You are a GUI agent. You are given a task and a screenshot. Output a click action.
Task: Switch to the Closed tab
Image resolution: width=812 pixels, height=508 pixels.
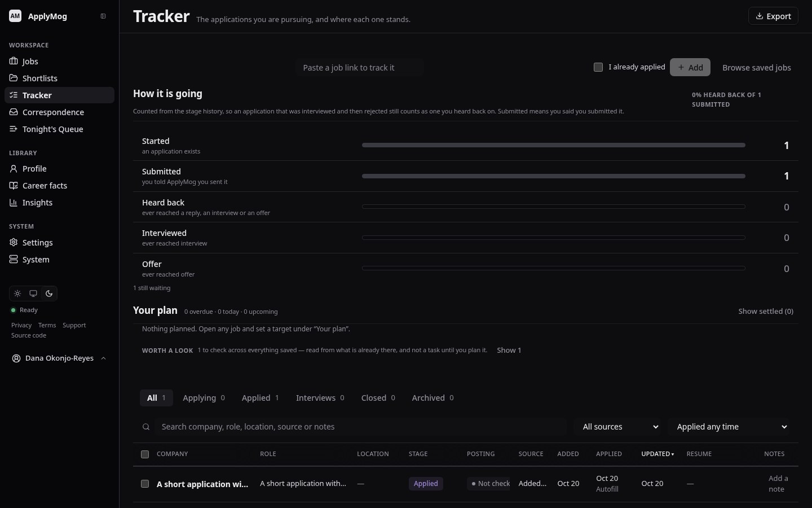pyautogui.click(x=378, y=398)
